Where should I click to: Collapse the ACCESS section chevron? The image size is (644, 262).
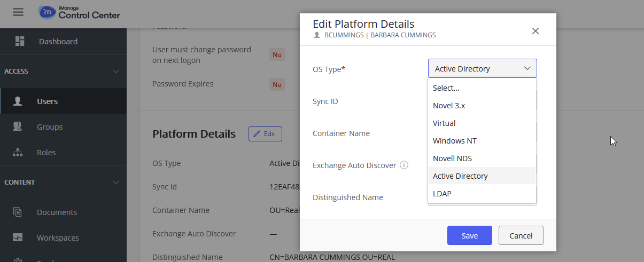(116, 72)
